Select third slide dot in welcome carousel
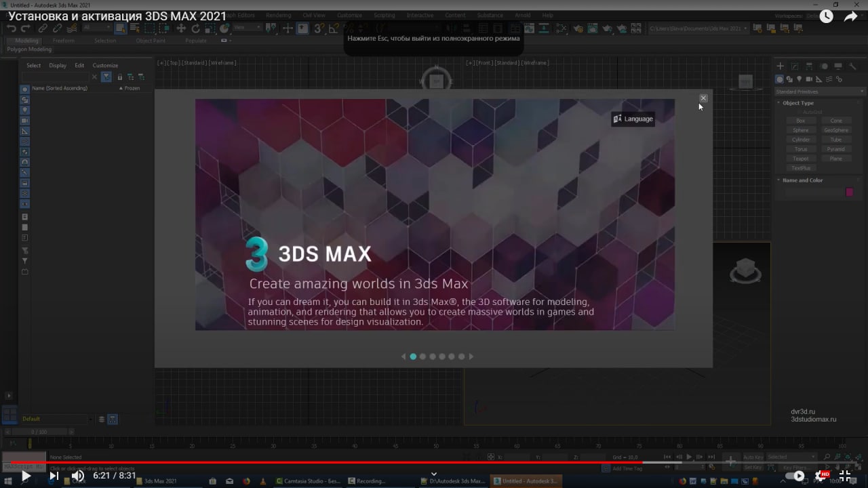This screenshot has height=488, width=868. tap(433, 357)
